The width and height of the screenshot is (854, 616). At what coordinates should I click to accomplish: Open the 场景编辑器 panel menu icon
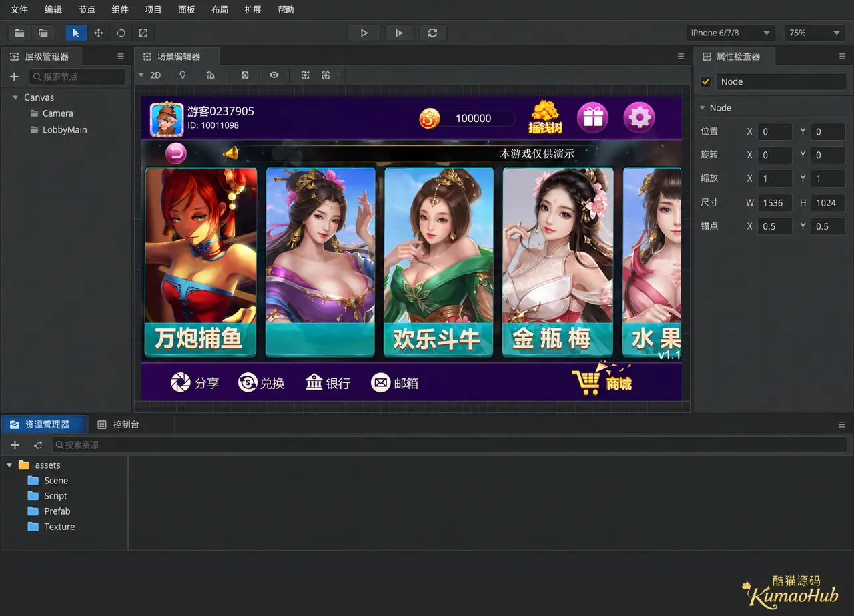point(681,57)
